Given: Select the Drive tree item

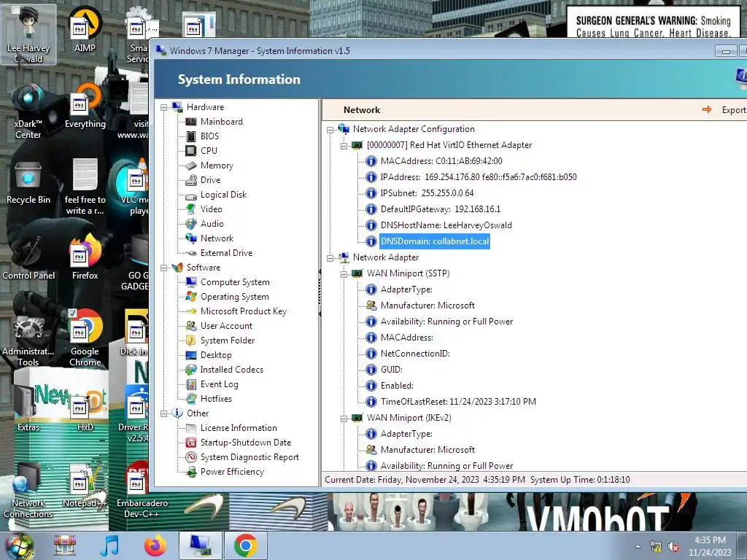Looking at the screenshot, I should 210,180.
